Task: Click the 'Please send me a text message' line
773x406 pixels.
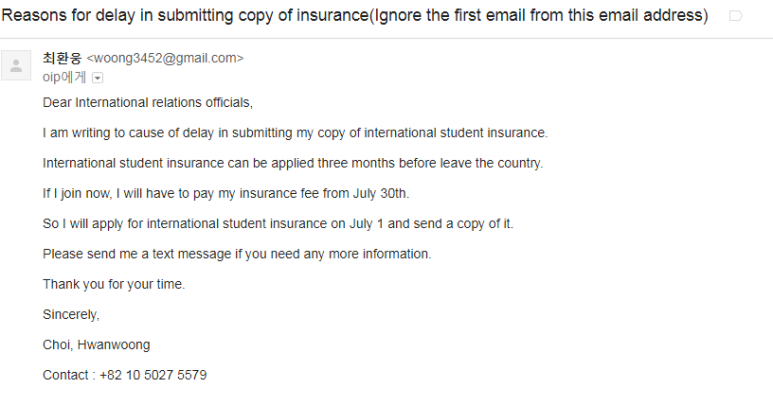Action: click(x=237, y=254)
